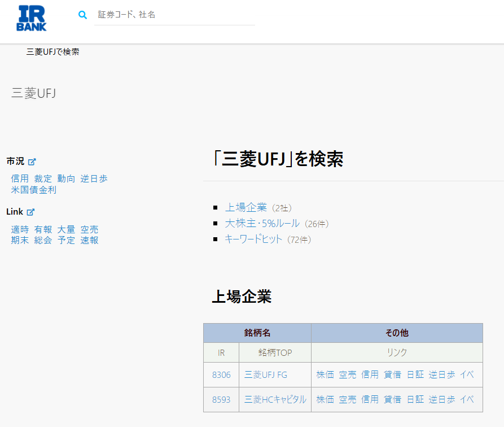
Task: Open 貸借 link in 8306 row
Action: pos(392,374)
